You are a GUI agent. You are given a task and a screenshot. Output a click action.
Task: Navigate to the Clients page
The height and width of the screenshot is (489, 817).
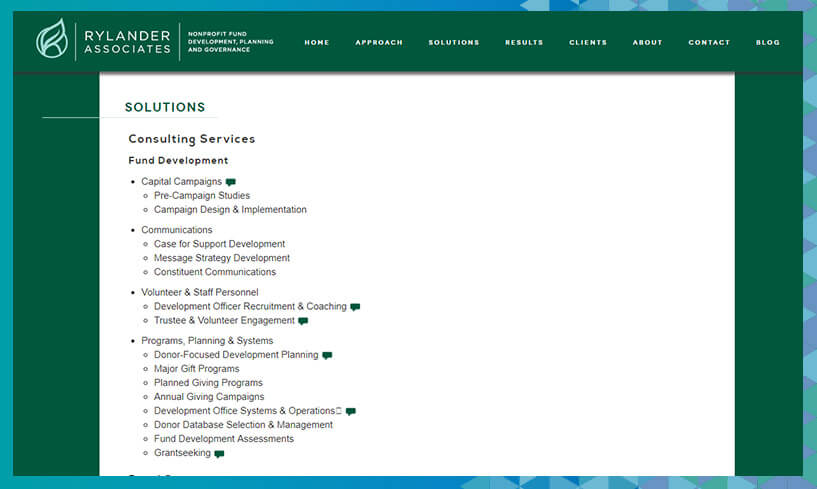(x=588, y=43)
